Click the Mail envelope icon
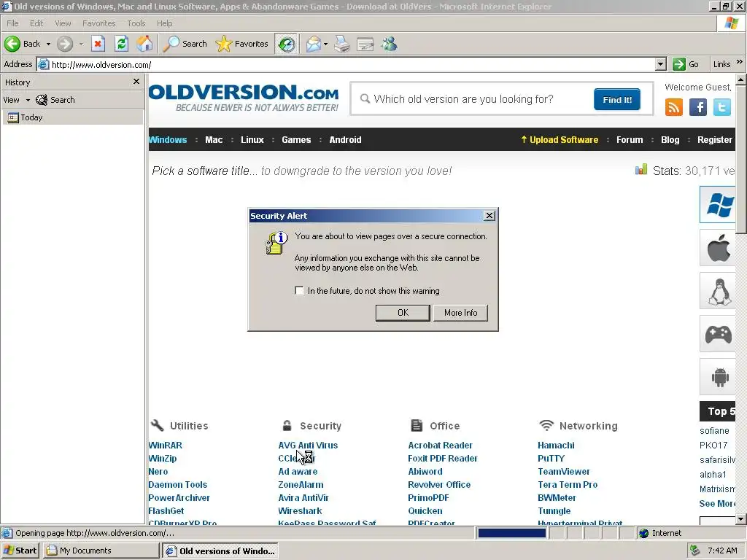Screen dimensions: 747x560 pos(314,44)
